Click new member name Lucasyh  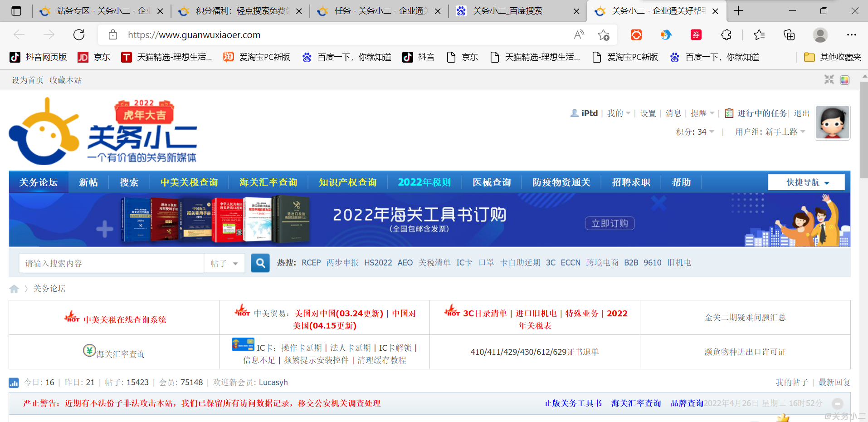pyautogui.click(x=273, y=383)
